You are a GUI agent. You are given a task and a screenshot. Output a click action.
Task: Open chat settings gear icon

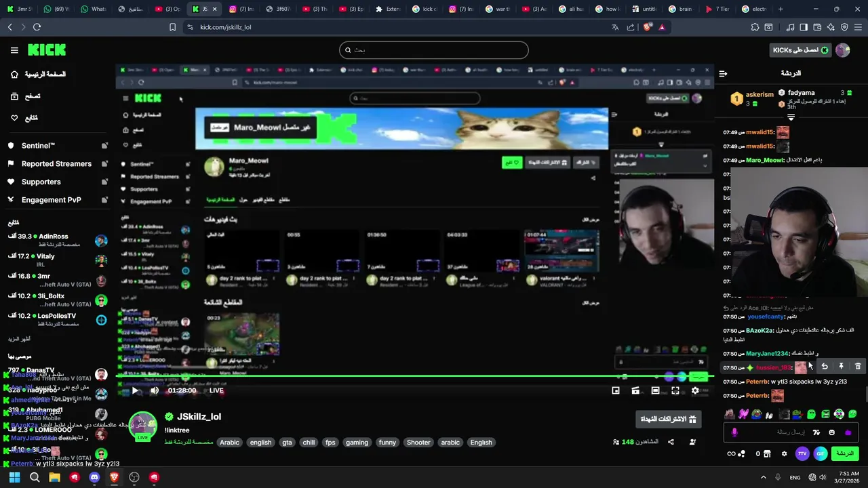point(784,453)
